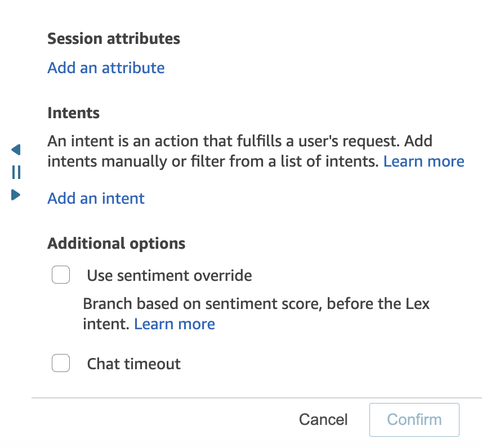This screenshot has height=448, width=482.
Task: Activate the play triangle icon below pause
Action: [15, 194]
